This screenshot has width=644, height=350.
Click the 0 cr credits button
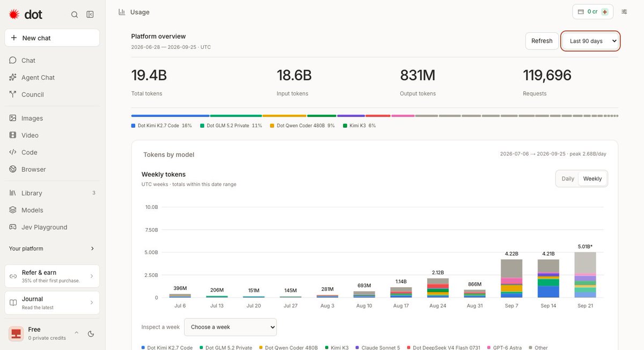(593, 11)
